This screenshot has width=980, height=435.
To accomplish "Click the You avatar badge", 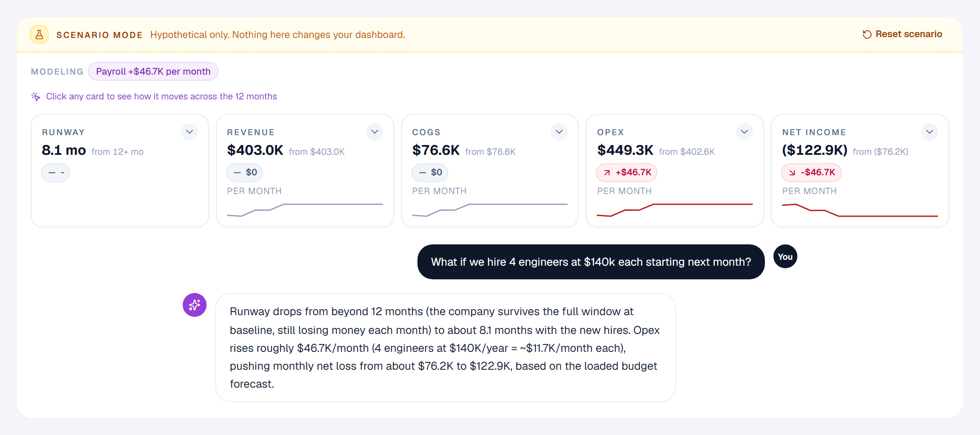I will 785,256.
